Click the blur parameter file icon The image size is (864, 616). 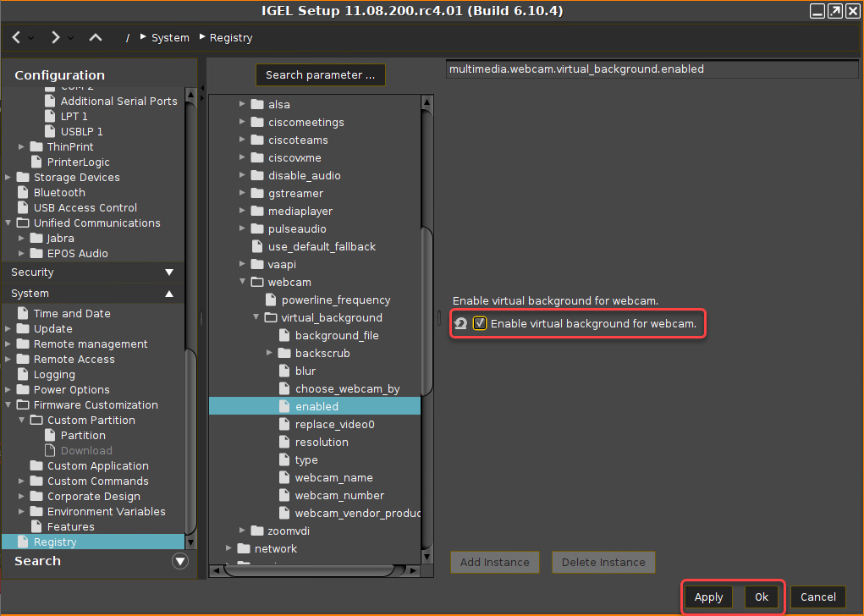(x=284, y=371)
